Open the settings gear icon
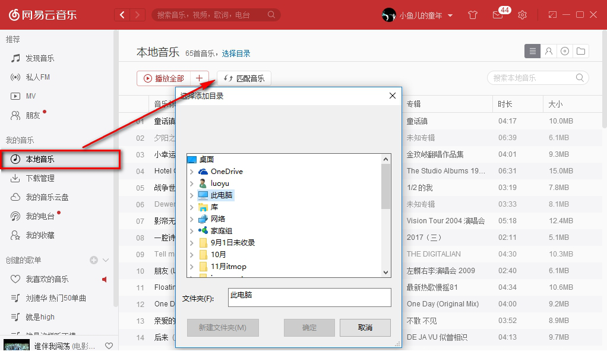Screen dimensions: 607x364 (x=522, y=15)
